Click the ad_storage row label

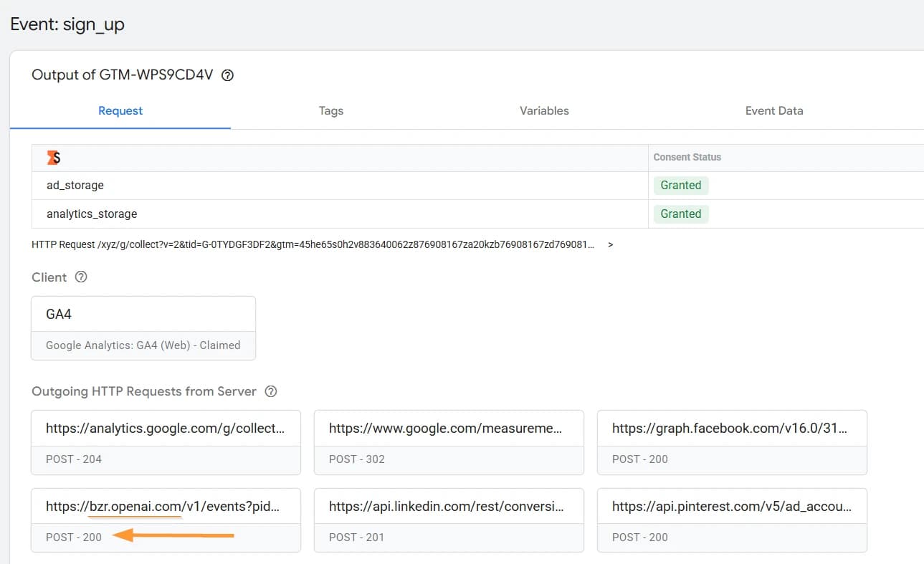75,185
